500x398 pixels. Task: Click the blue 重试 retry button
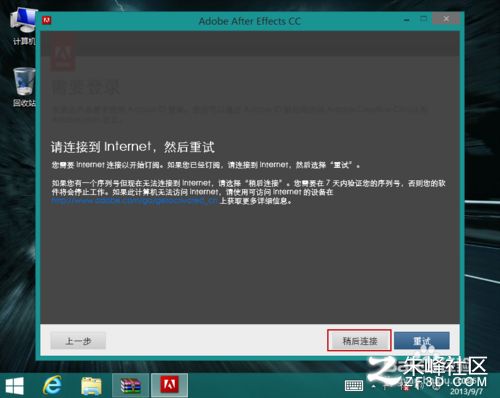(x=422, y=341)
